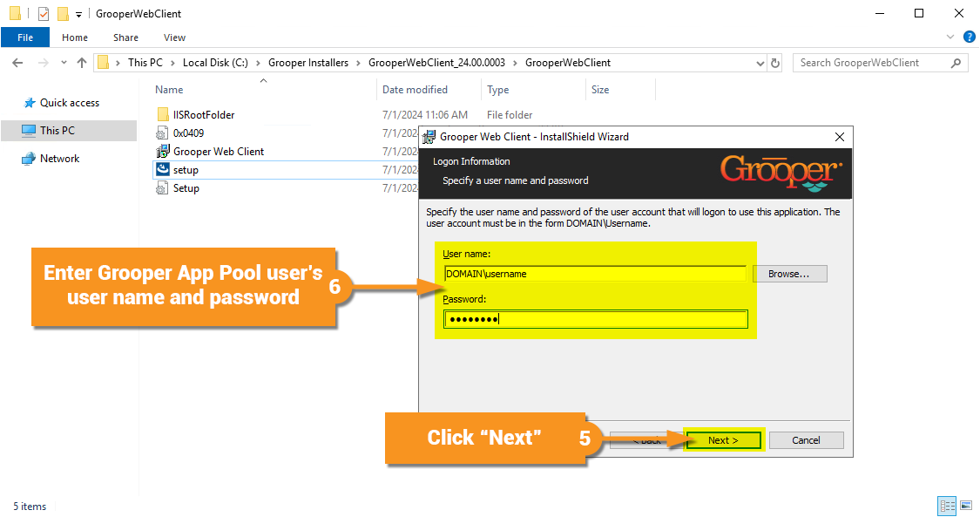Refresh the folder view

tap(775, 63)
